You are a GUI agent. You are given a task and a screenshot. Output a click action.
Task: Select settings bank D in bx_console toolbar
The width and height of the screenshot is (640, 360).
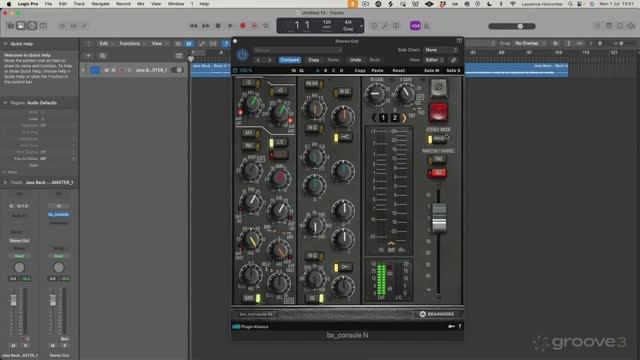coord(342,71)
